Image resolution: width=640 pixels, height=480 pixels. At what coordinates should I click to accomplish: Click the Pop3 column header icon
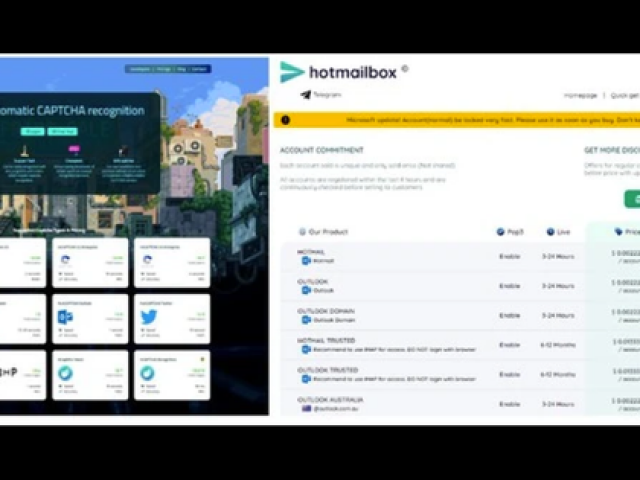tap(501, 231)
